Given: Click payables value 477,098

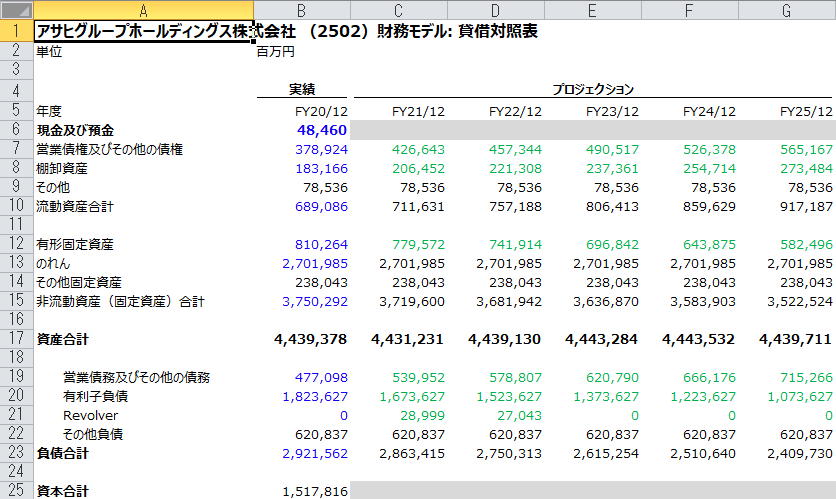Looking at the screenshot, I should tap(321, 377).
